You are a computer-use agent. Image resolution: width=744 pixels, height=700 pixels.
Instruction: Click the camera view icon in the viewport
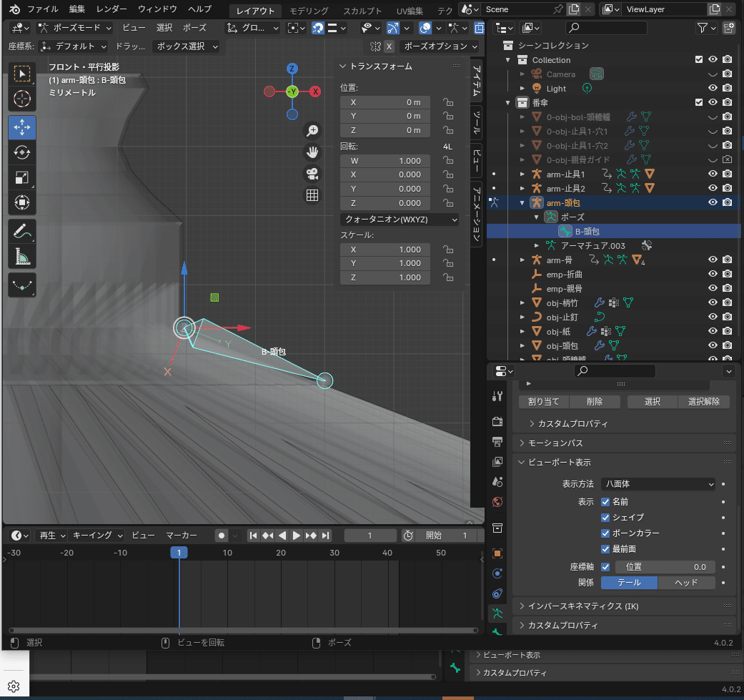(312, 173)
